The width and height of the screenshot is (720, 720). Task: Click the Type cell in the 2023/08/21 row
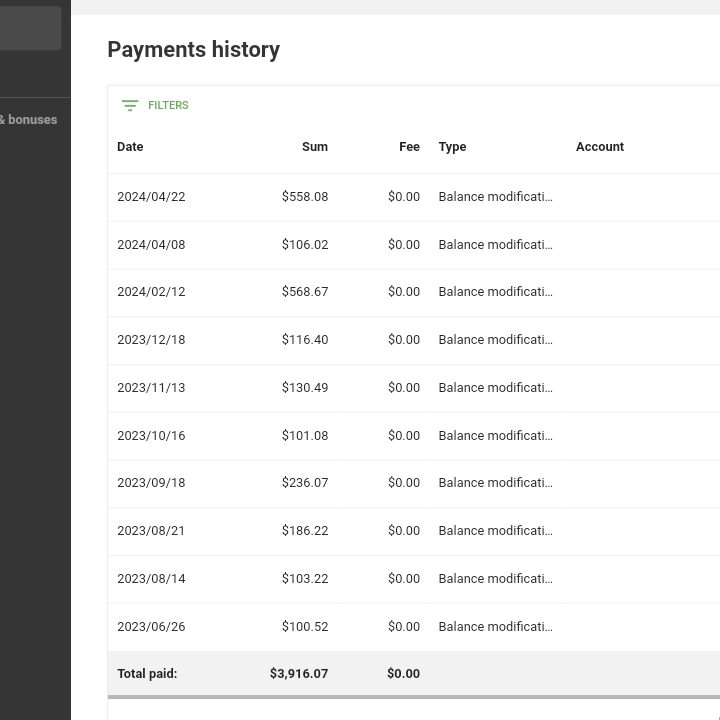tap(495, 531)
